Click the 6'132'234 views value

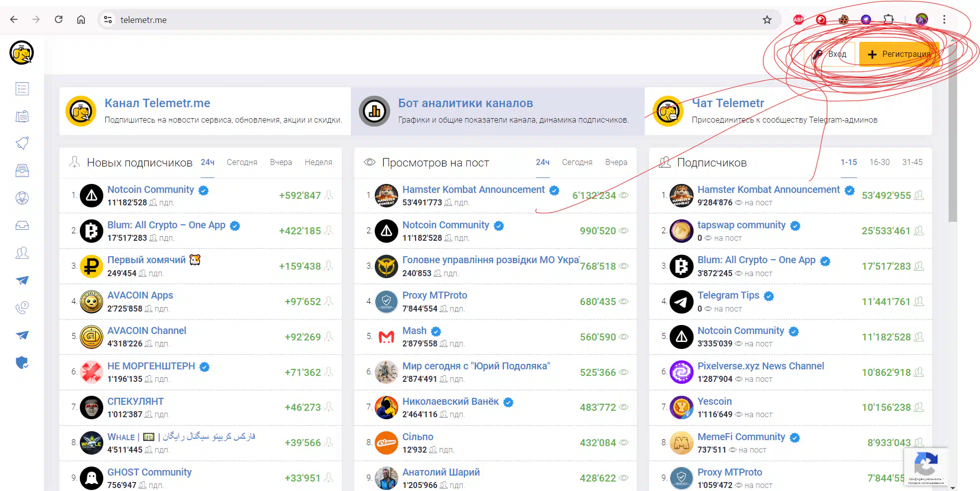(x=594, y=195)
